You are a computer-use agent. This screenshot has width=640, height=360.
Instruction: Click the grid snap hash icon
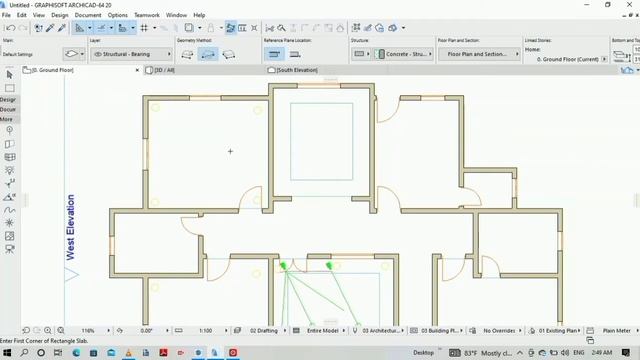[144, 28]
